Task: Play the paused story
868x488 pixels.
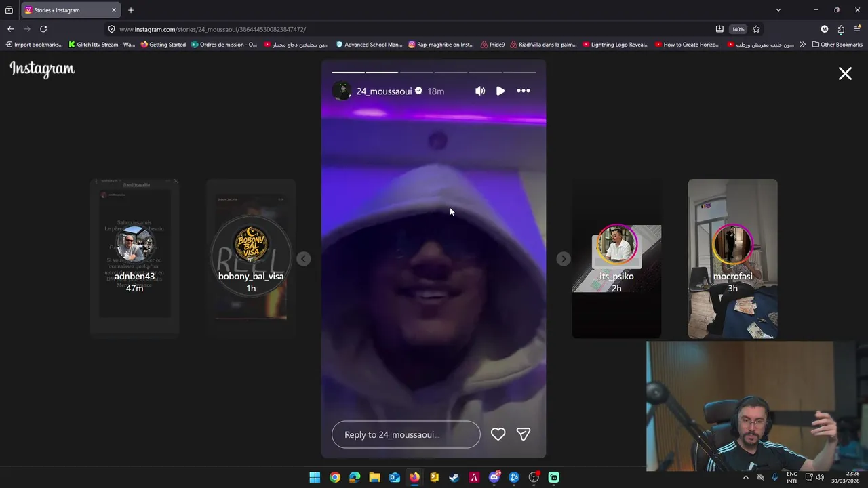Action: [x=500, y=91]
